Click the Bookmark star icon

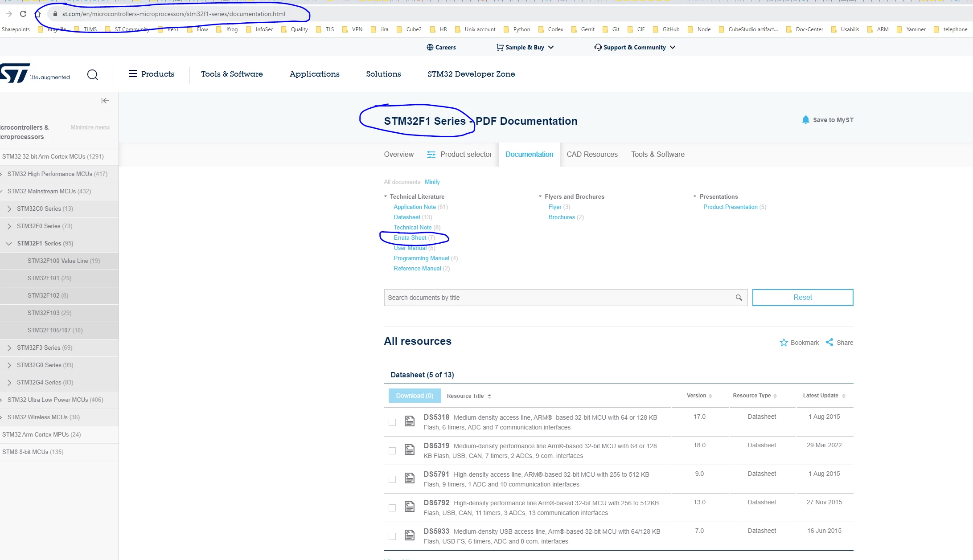coord(784,343)
